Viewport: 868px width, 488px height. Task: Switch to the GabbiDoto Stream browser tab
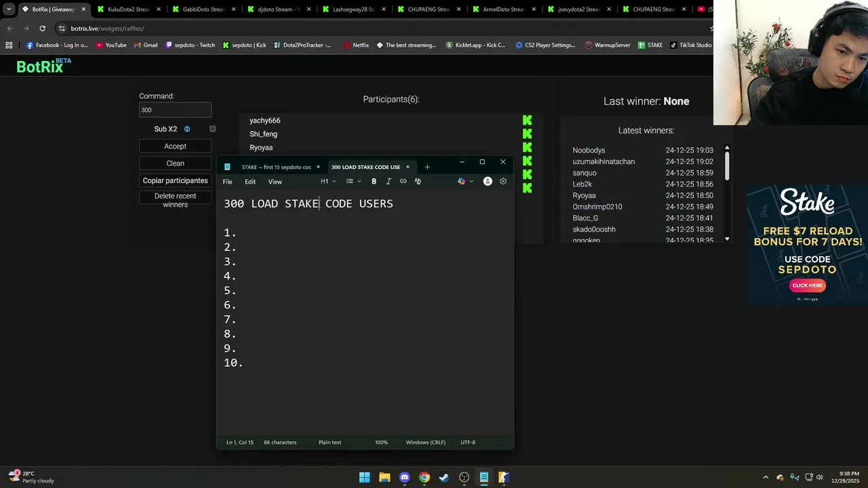pyautogui.click(x=203, y=9)
